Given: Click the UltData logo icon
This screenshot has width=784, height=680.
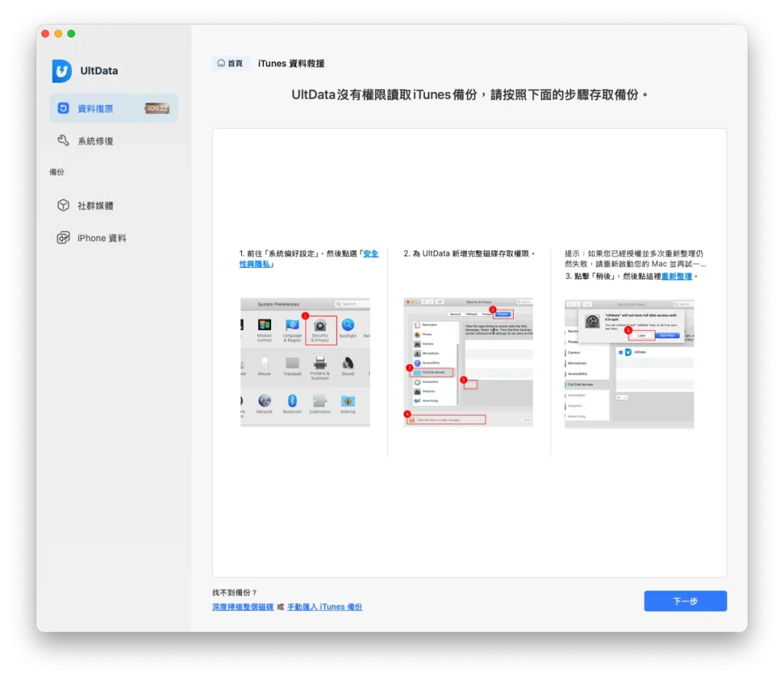Looking at the screenshot, I should [x=61, y=71].
